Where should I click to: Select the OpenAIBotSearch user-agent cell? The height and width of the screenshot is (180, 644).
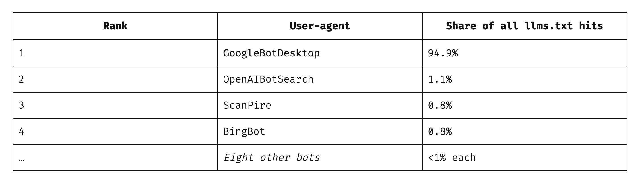268,79
